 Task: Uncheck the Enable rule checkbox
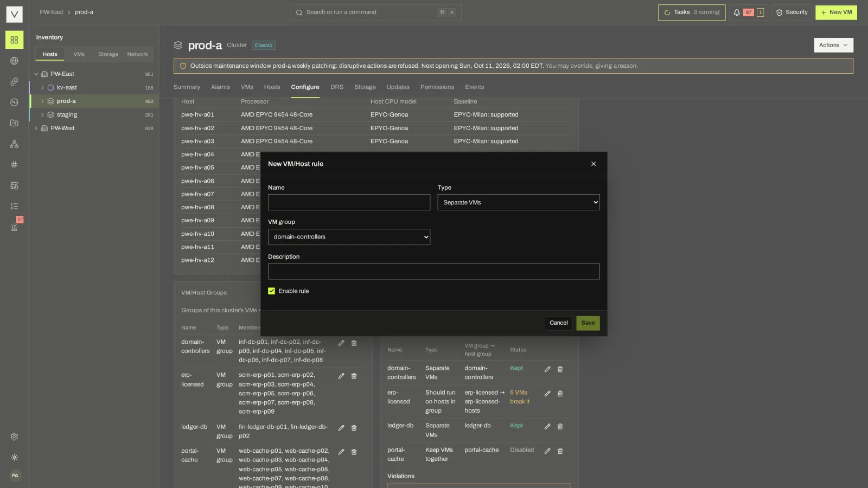pyautogui.click(x=272, y=291)
